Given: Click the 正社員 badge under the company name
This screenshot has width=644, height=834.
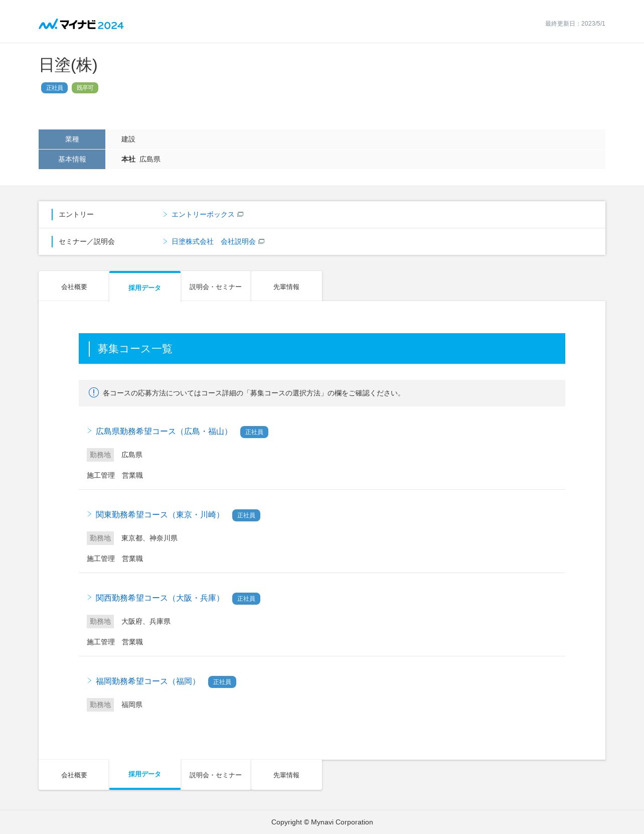Looking at the screenshot, I should pos(54,88).
